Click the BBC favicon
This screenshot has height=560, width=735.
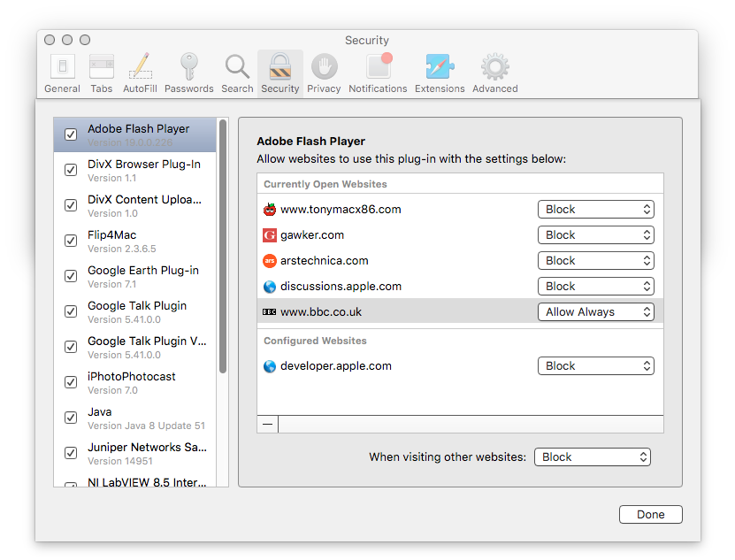(270, 312)
